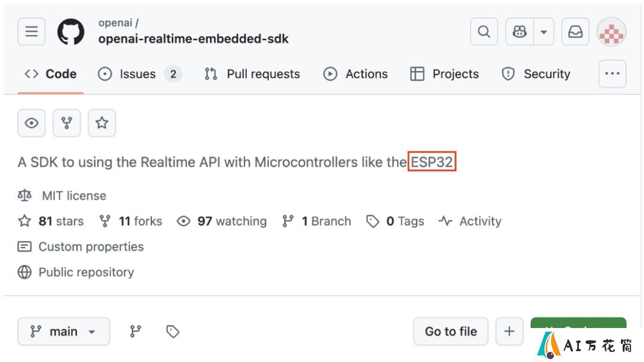Open Custom properties link
The height and width of the screenshot is (362, 644).
click(91, 247)
